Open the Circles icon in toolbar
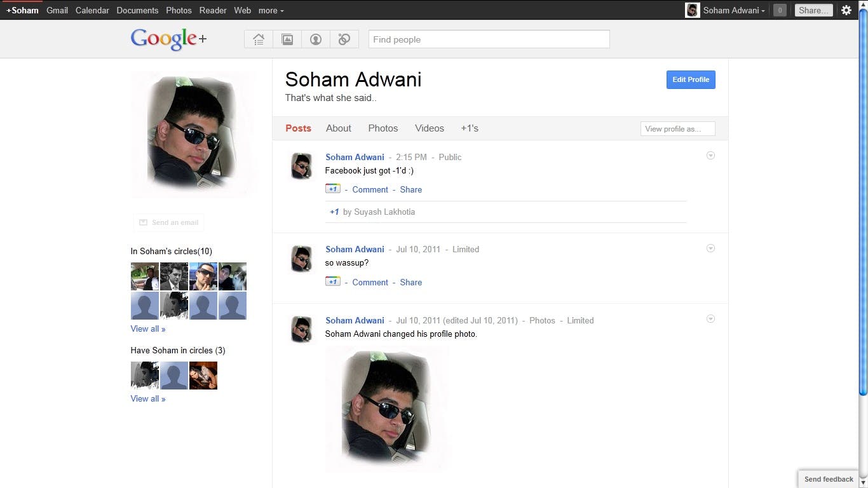868x488 pixels. [344, 39]
